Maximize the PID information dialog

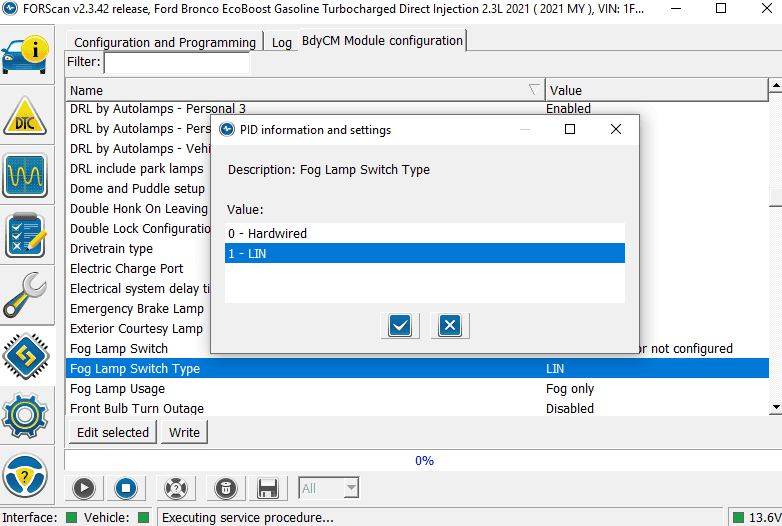click(x=570, y=130)
